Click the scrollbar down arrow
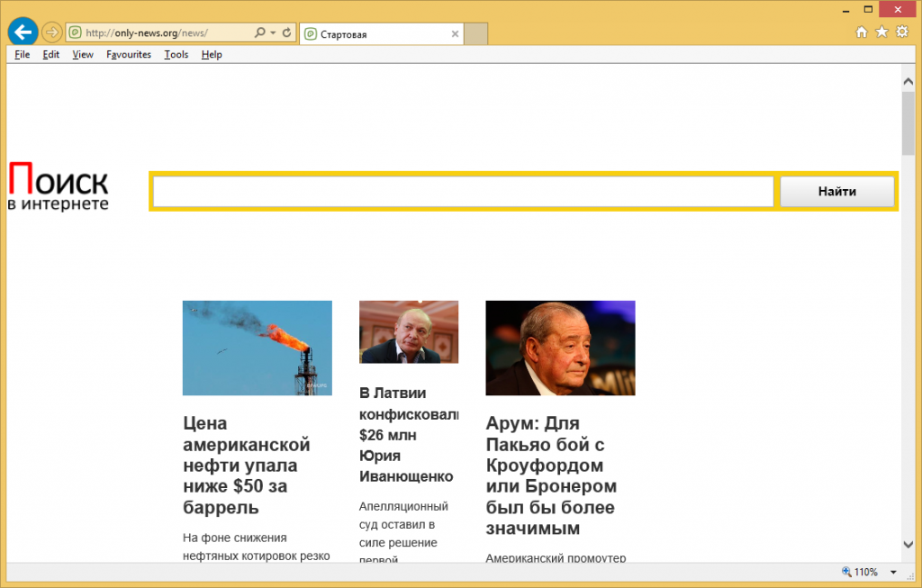Image resolution: width=922 pixels, height=588 pixels. pos(908,544)
